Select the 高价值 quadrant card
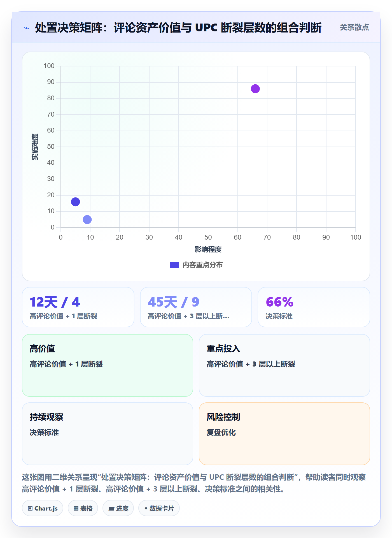 point(108,365)
